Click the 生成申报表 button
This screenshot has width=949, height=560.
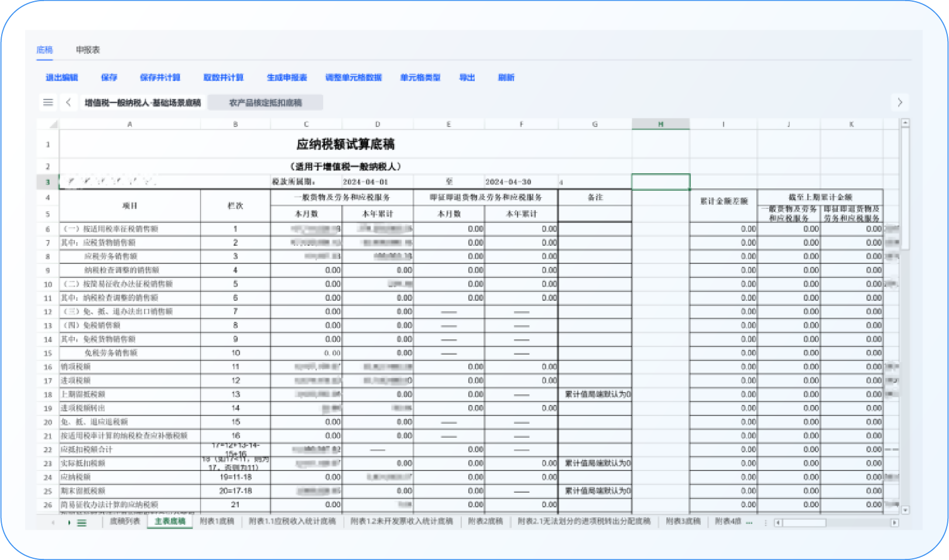287,77
